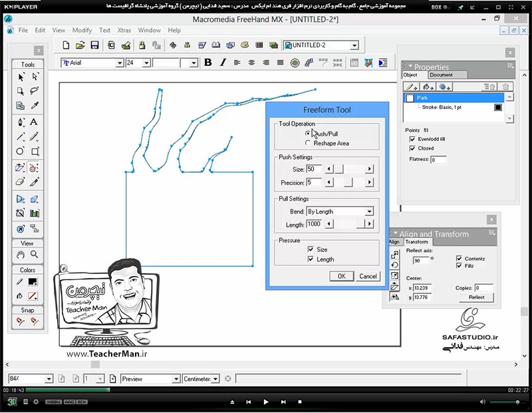
Task: Toggle Fills checkbox in Transform panel
Action: click(x=459, y=266)
